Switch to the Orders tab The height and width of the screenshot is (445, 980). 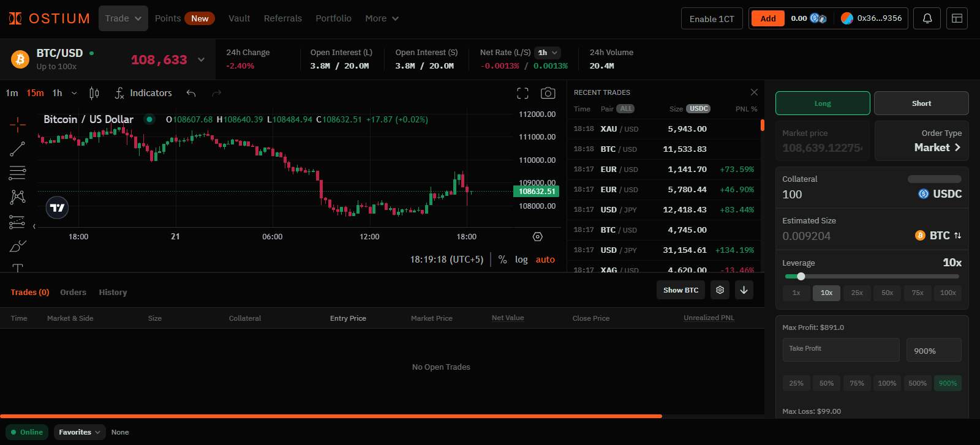(x=73, y=293)
